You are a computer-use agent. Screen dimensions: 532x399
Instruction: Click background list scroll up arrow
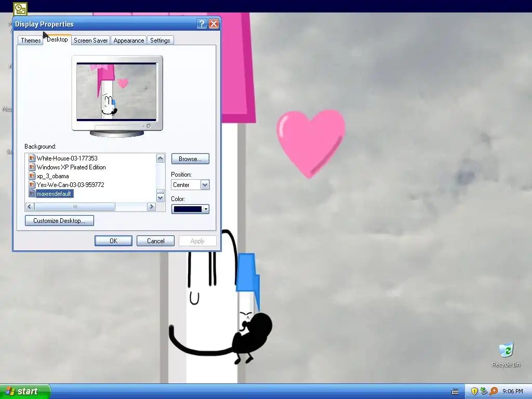[x=161, y=158]
